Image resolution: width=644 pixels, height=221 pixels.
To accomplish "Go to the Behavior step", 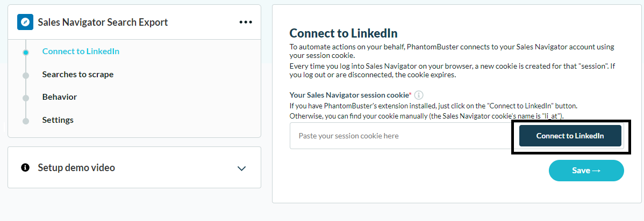I will pyautogui.click(x=60, y=97).
